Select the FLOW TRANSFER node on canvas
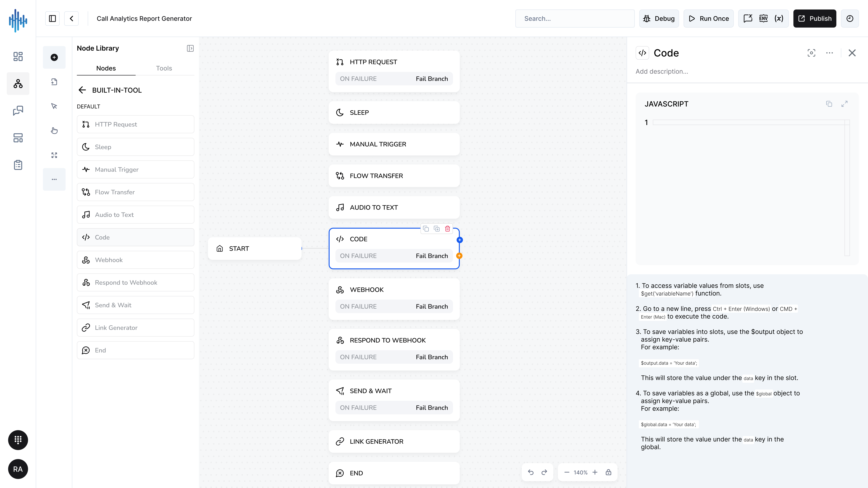 [394, 176]
